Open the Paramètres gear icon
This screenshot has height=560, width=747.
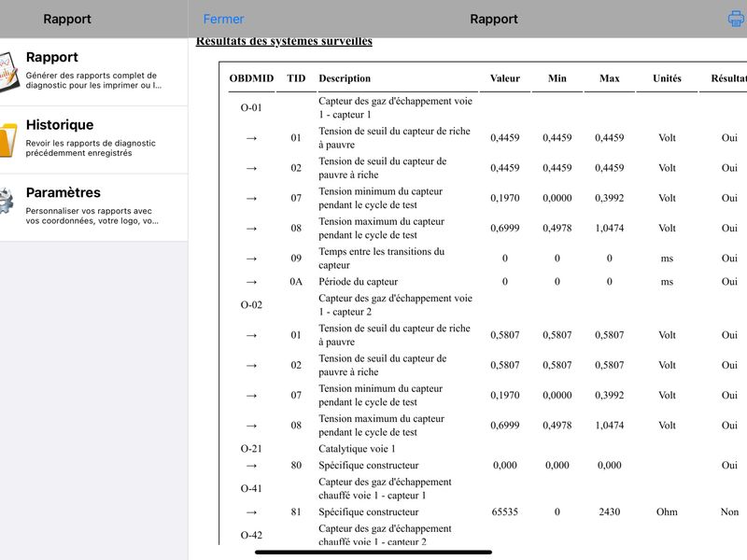(7, 201)
